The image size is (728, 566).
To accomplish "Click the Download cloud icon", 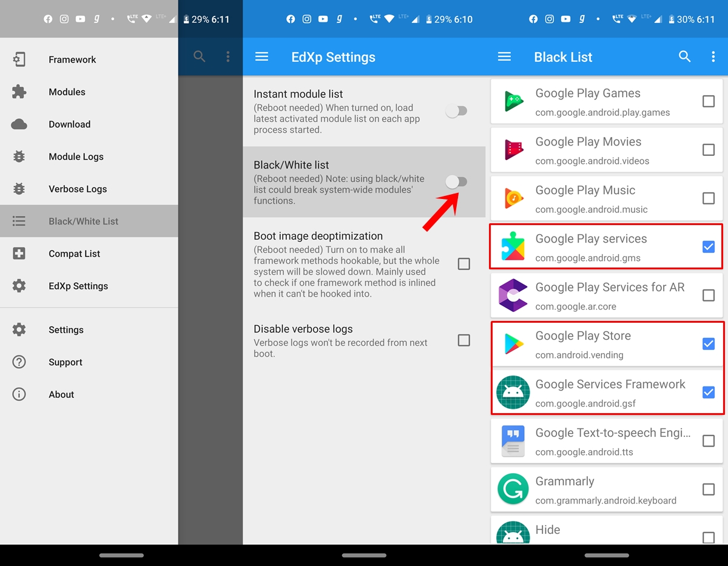I will (19, 124).
